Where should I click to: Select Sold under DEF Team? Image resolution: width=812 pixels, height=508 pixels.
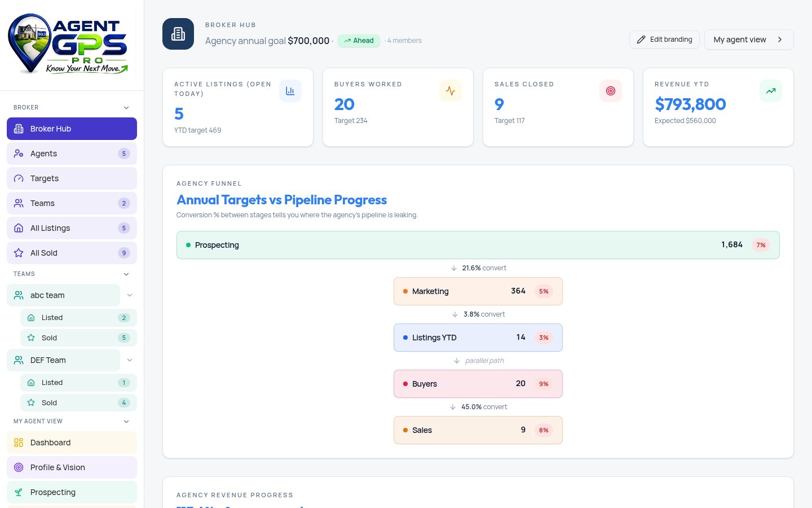[x=78, y=403]
